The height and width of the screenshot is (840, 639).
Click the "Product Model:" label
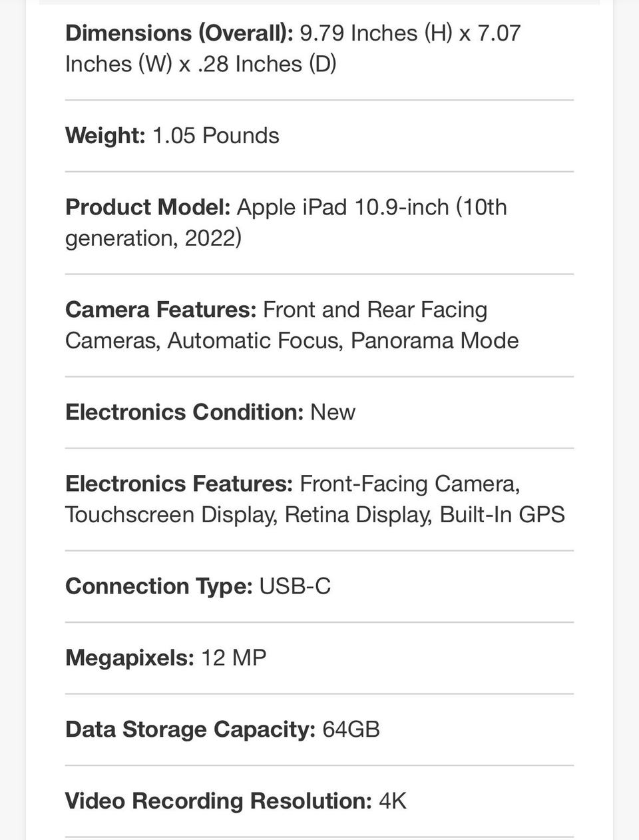pos(148,207)
